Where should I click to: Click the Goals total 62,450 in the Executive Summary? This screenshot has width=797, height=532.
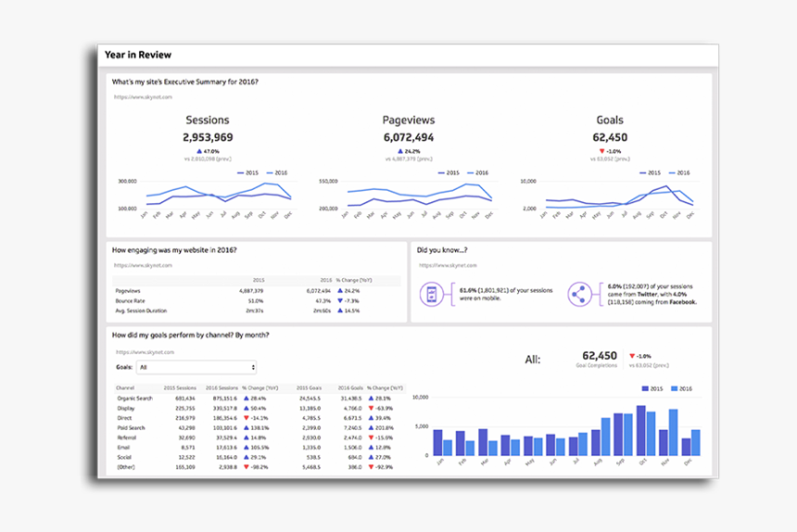(610, 138)
